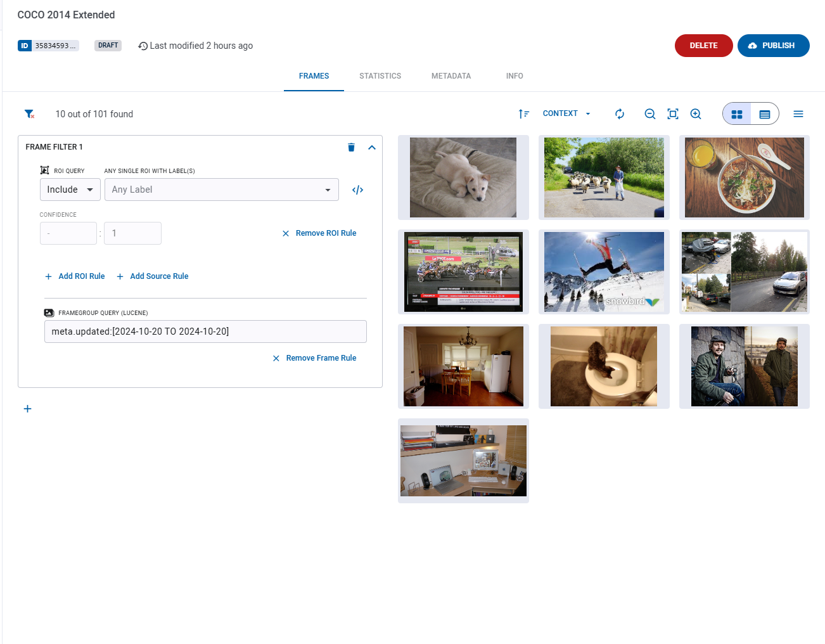Switch to table list view mode
The width and height of the screenshot is (825, 644).
pyautogui.click(x=764, y=114)
